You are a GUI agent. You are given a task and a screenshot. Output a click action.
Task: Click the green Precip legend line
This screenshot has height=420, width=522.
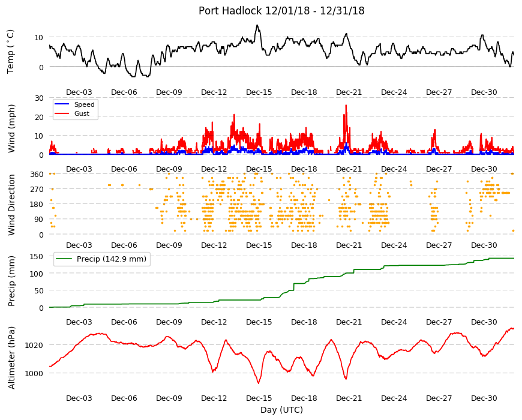click(x=64, y=259)
